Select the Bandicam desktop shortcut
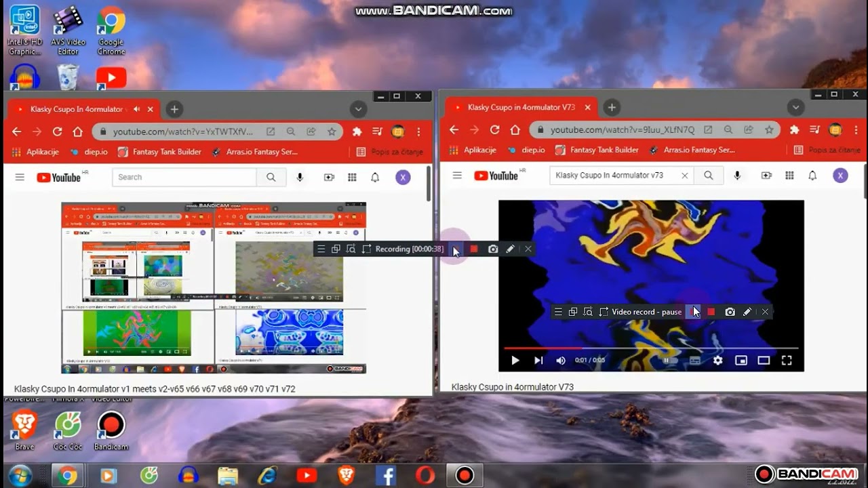 tap(111, 432)
